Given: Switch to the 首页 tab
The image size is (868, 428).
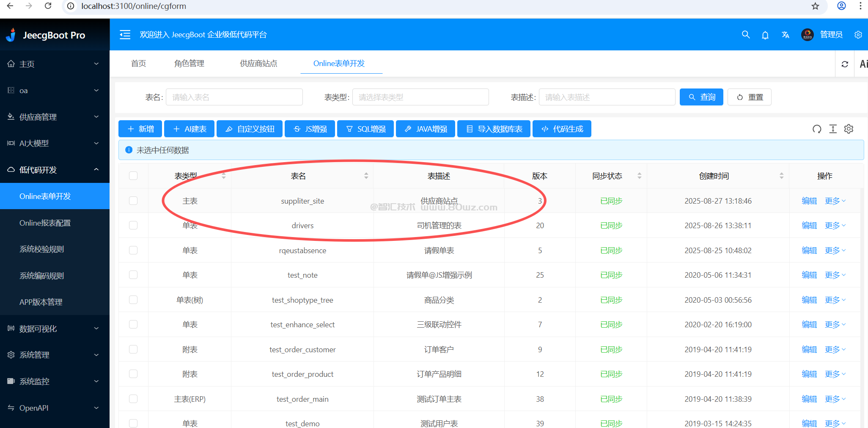Looking at the screenshot, I should (x=139, y=64).
